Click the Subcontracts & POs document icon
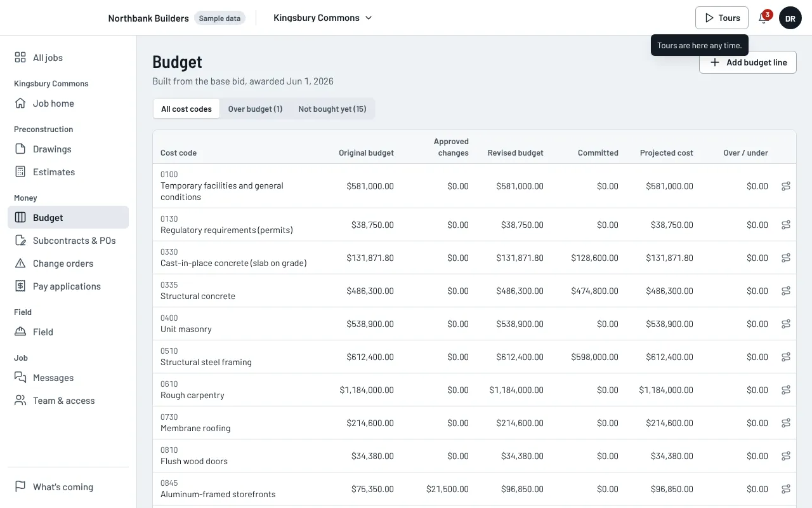This screenshot has width=812, height=508. click(x=20, y=241)
